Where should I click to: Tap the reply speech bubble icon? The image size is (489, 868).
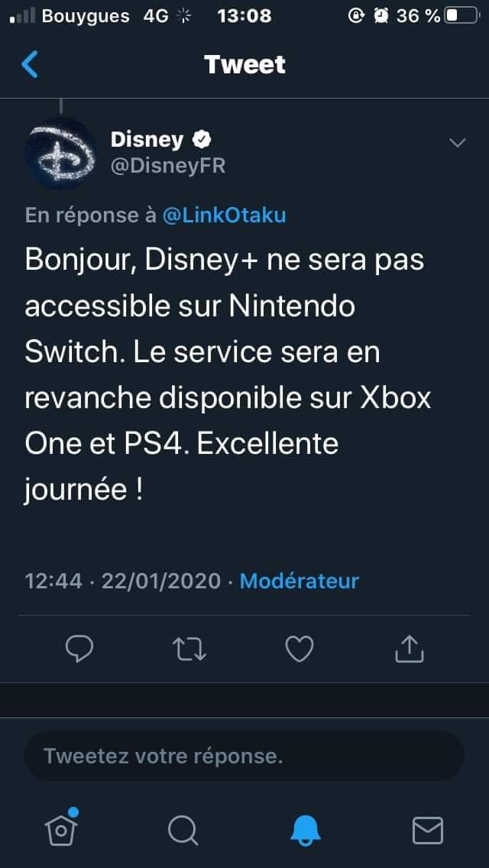coord(79,648)
